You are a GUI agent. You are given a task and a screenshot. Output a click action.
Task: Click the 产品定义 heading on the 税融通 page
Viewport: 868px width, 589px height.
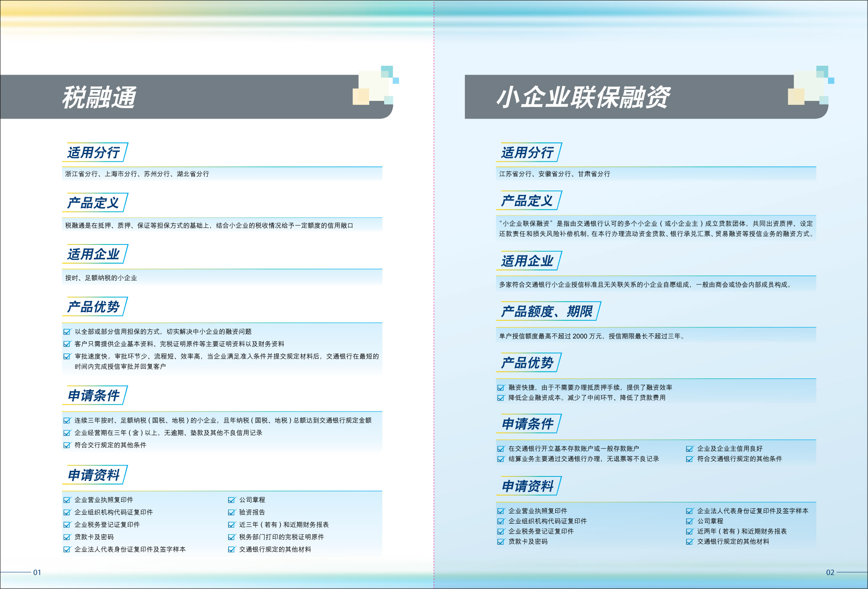coord(94,203)
